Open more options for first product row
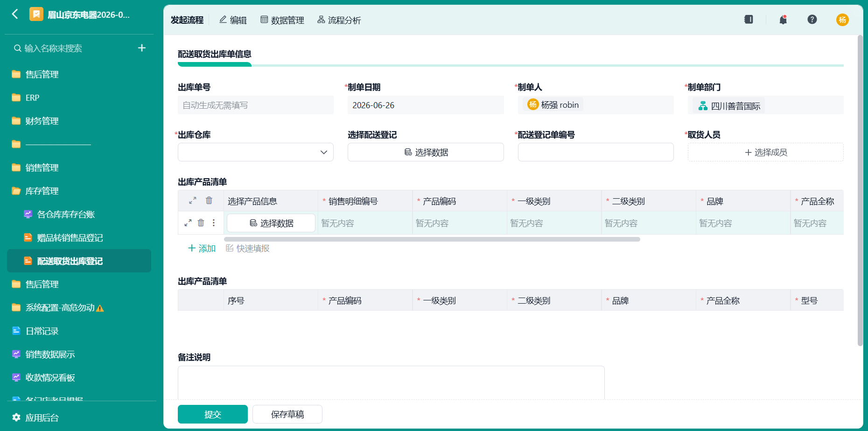 click(214, 223)
